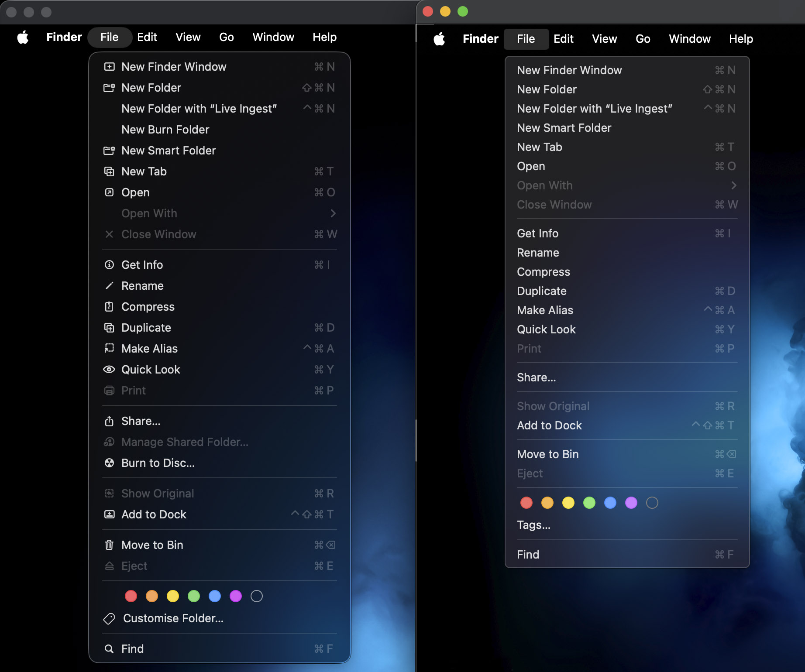Click the Close Window X icon in left menu
Viewport: 805px width, 672px height.
click(109, 234)
